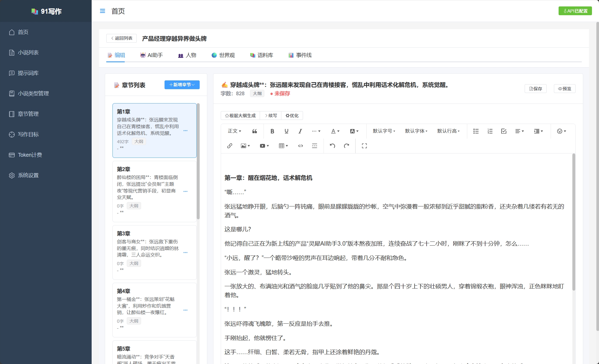The width and height of the screenshot is (599, 364).
Task: Undo the last edit
Action: 332,146
